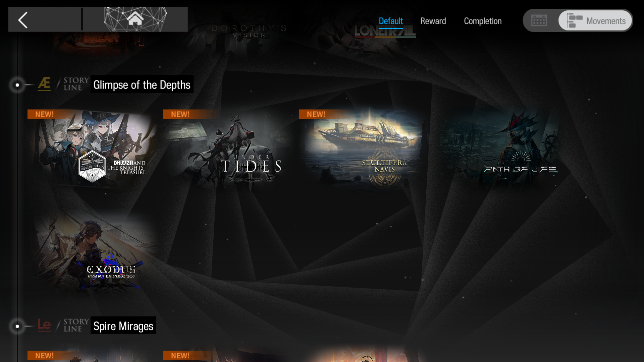Screen dimensions: 644x362
Task: Switch to calendar view toggle
Action: click(x=539, y=21)
